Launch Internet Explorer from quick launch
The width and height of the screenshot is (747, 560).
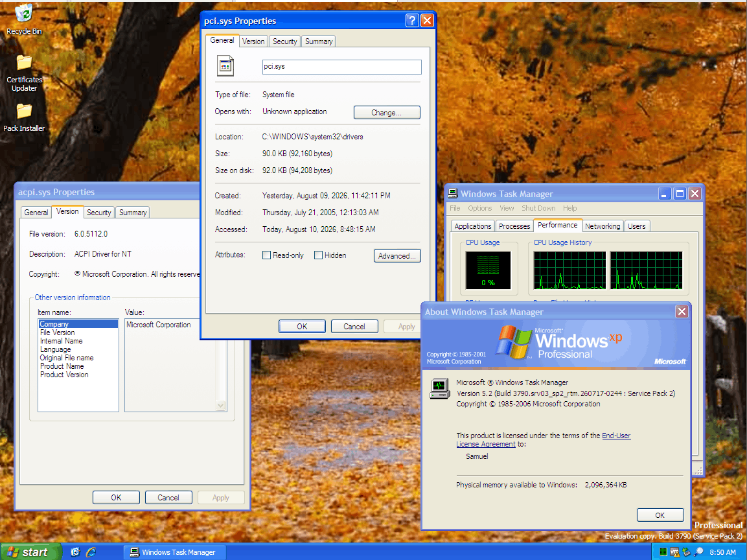coord(91,552)
